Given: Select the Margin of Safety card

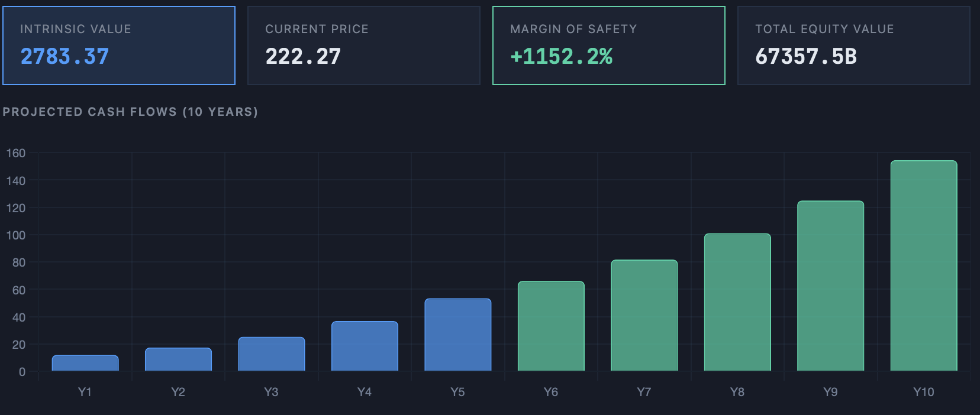Looking at the screenshot, I should tap(609, 46).
